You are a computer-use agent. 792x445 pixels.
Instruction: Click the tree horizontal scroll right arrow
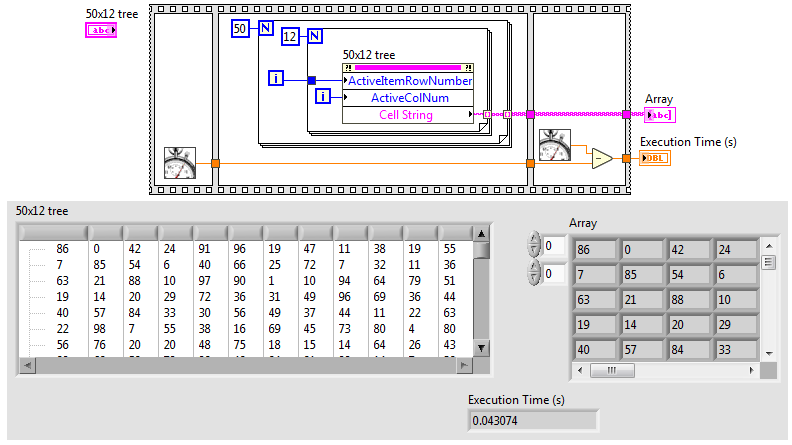coord(464,365)
